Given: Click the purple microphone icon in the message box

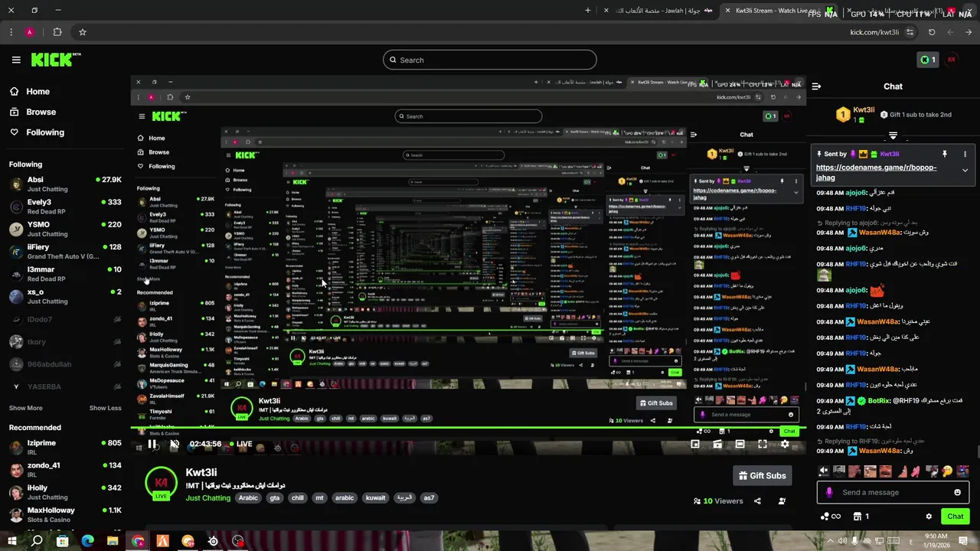Looking at the screenshot, I should [829, 492].
